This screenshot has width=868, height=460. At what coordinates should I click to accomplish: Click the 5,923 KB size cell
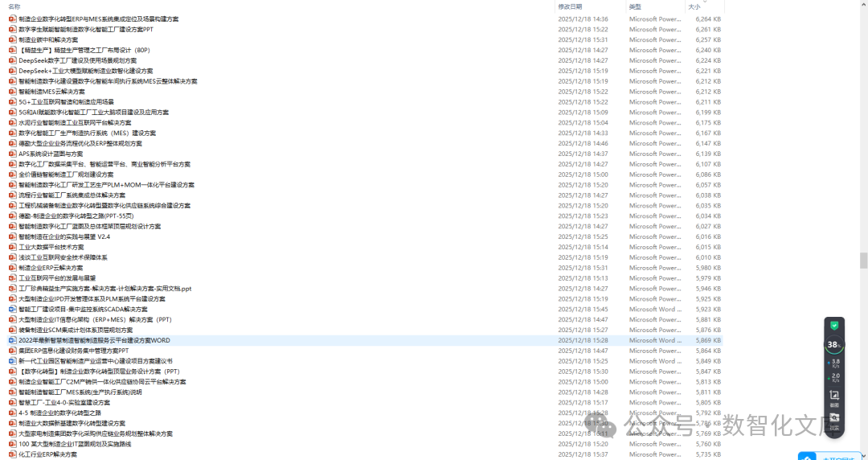pyautogui.click(x=708, y=310)
